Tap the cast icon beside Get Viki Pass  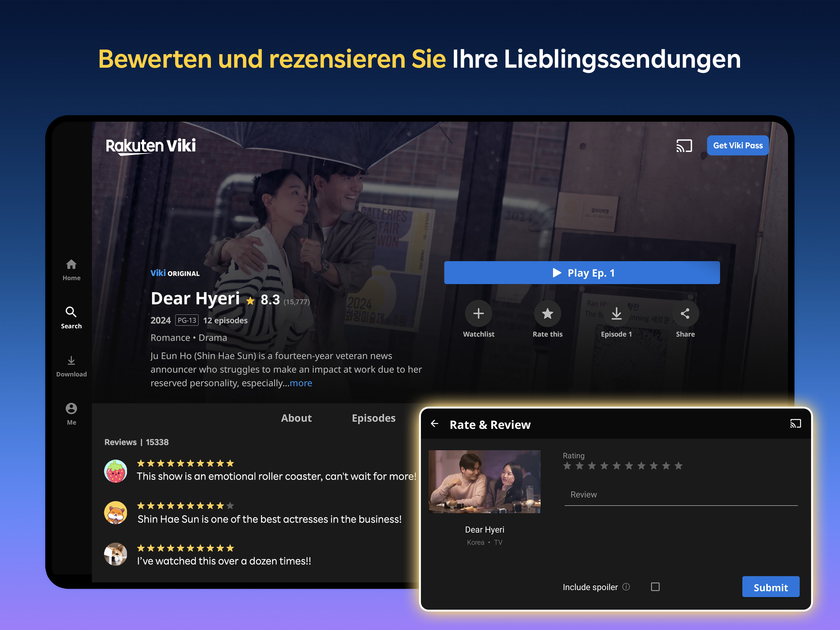pos(684,146)
